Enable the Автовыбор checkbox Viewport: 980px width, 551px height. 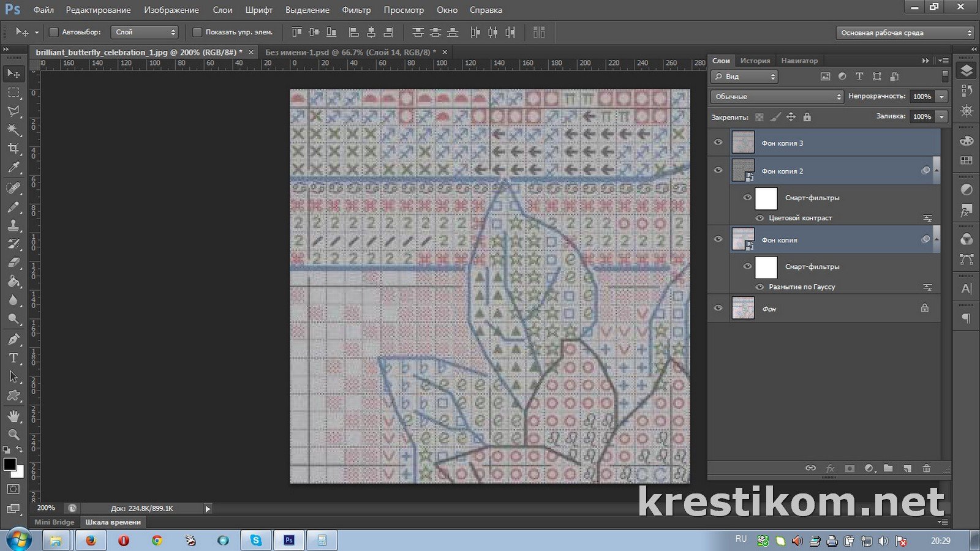[53, 32]
